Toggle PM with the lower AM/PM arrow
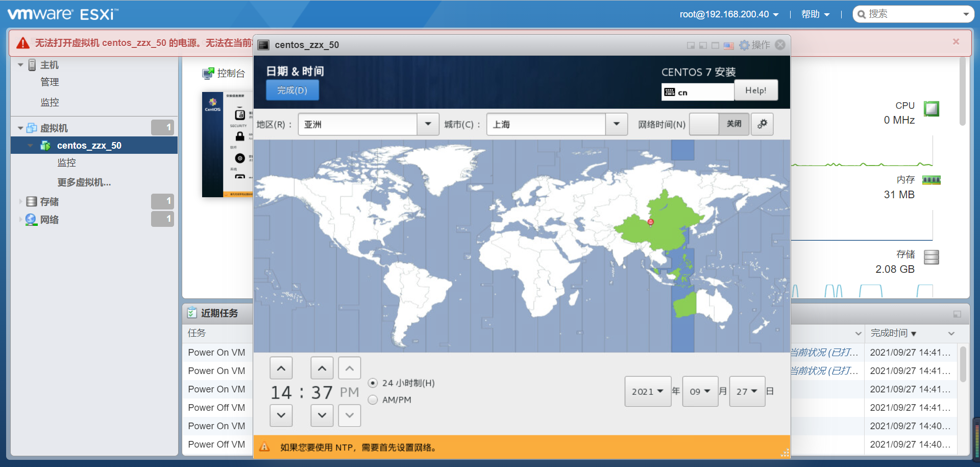Screen dimensions: 980x467 click(350, 415)
